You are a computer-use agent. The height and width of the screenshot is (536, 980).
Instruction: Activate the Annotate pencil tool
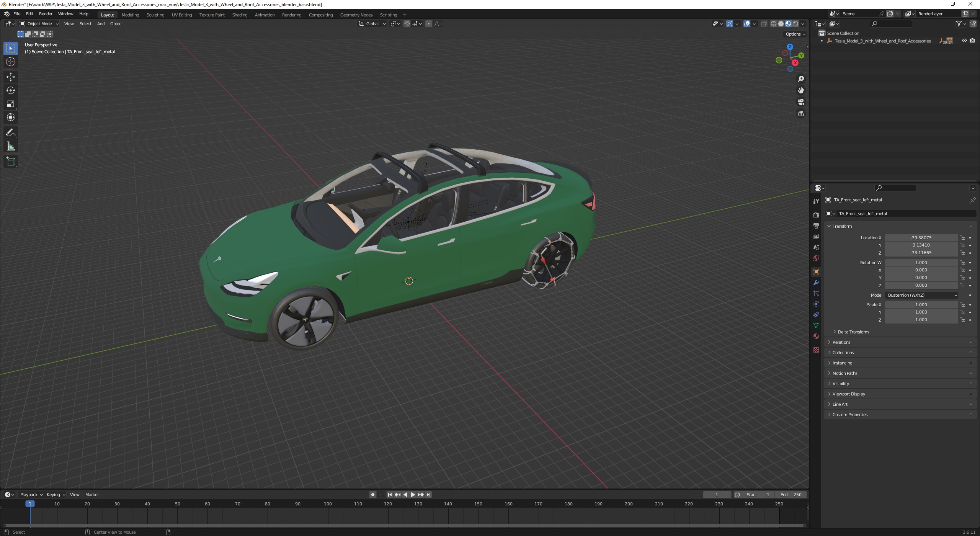point(11,133)
